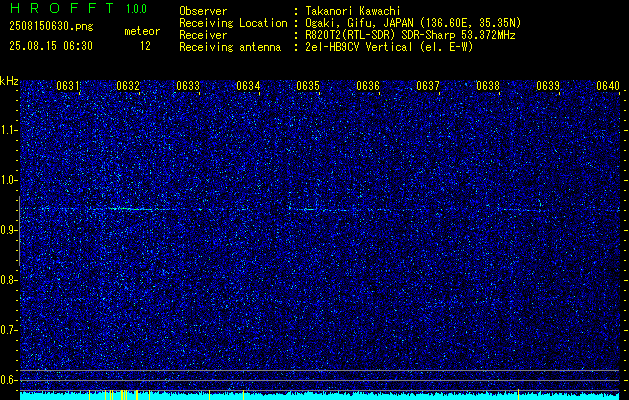
Task: Click the 0.9 kHz axis label
Action: [9, 230]
